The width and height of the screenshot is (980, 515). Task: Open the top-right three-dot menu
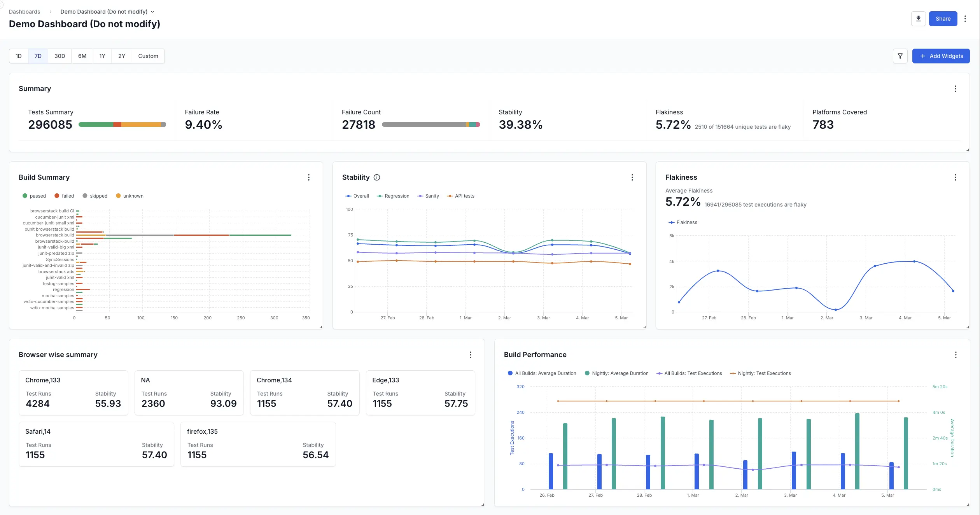[x=966, y=18]
